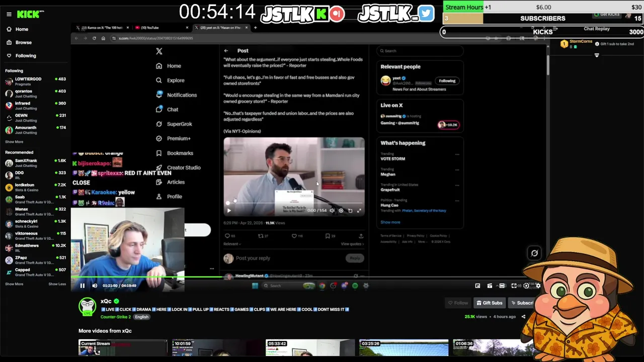Click back arrow beside Post heading

pyautogui.click(x=226, y=51)
